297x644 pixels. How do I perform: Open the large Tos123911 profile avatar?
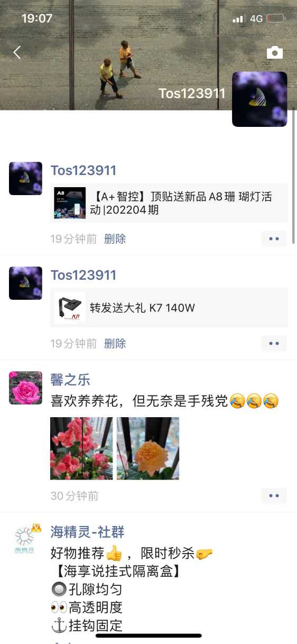(x=259, y=99)
